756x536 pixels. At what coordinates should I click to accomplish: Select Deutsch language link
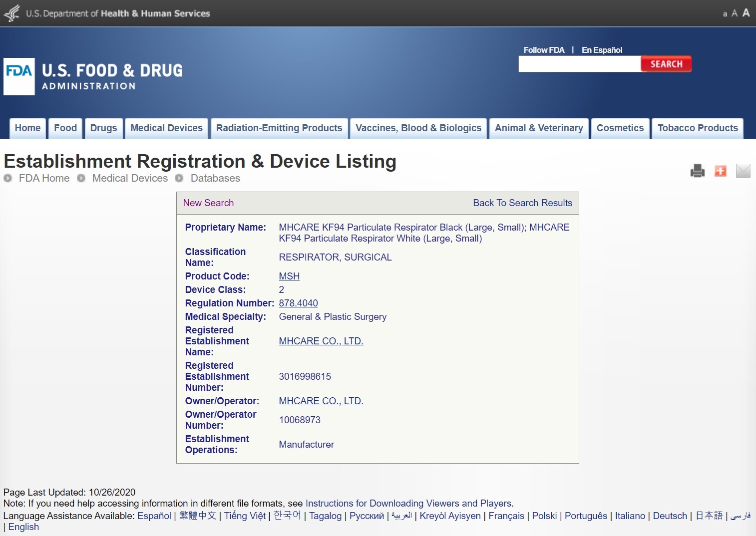(670, 516)
